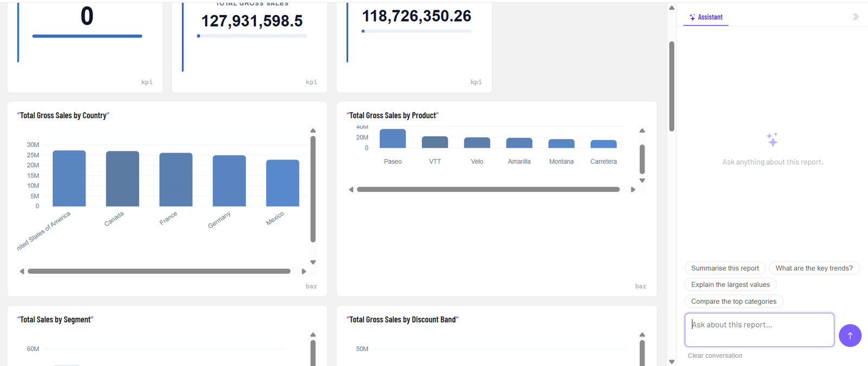The width and height of the screenshot is (868, 366).
Task: Click the 118,726,350.26 KPI value
Action: click(x=417, y=16)
